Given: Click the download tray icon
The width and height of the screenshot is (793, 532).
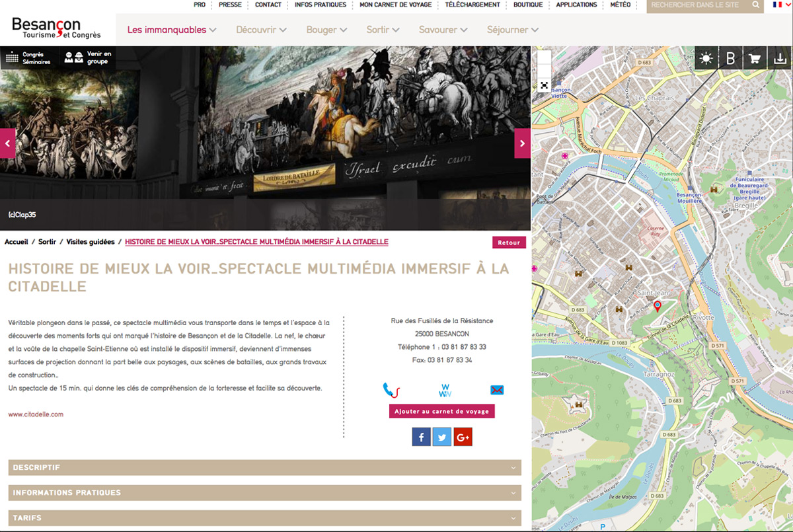Looking at the screenshot, I should 780,59.
